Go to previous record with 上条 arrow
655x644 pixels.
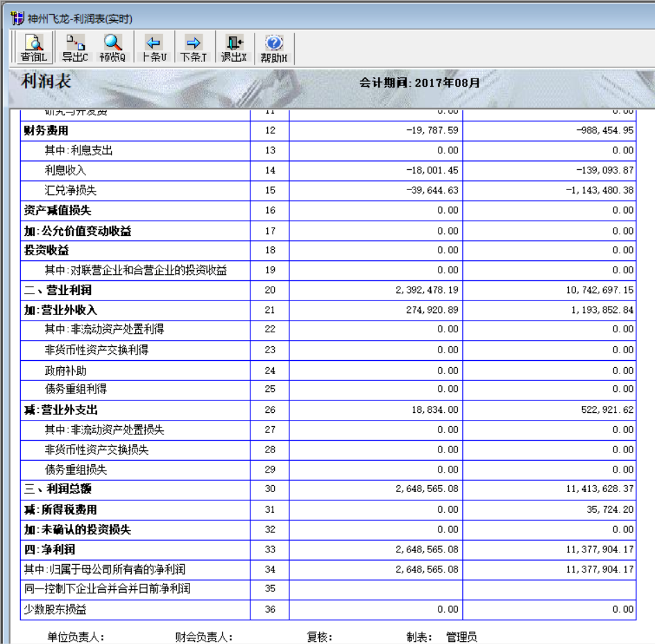154,48
